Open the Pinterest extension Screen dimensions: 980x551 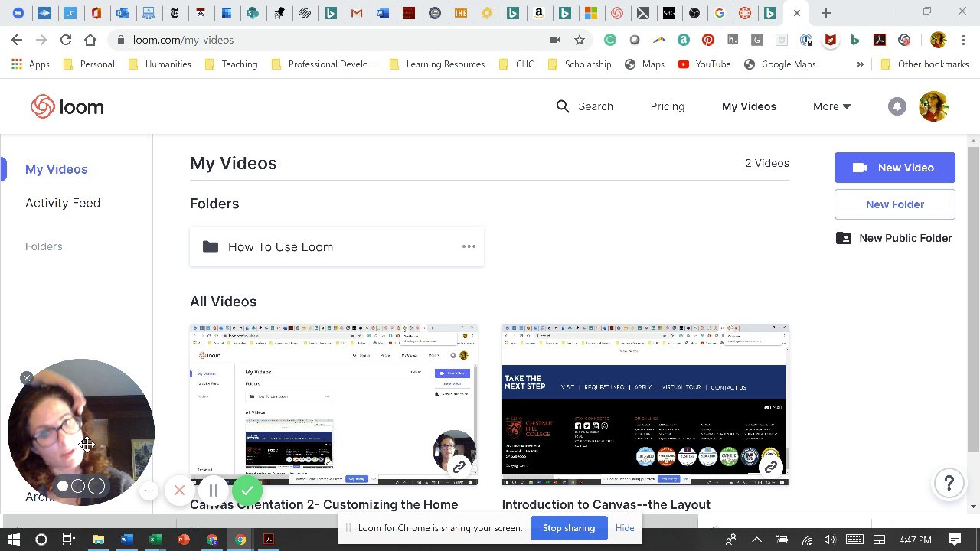(x=707, y=40)
